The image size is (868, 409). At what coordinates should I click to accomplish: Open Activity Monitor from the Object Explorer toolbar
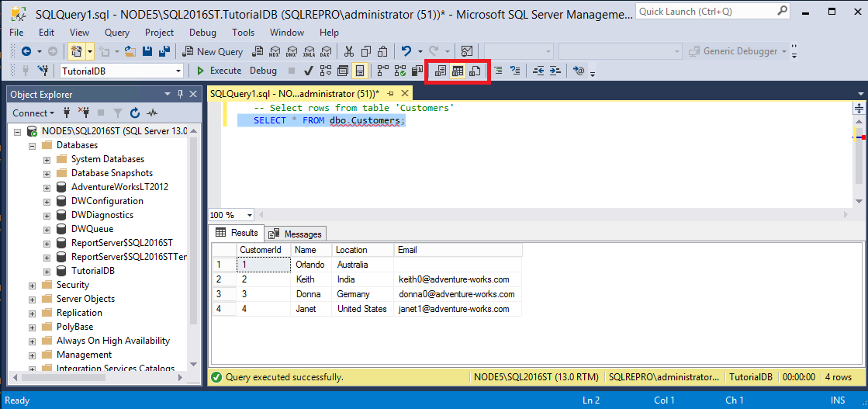pos(152,113)
